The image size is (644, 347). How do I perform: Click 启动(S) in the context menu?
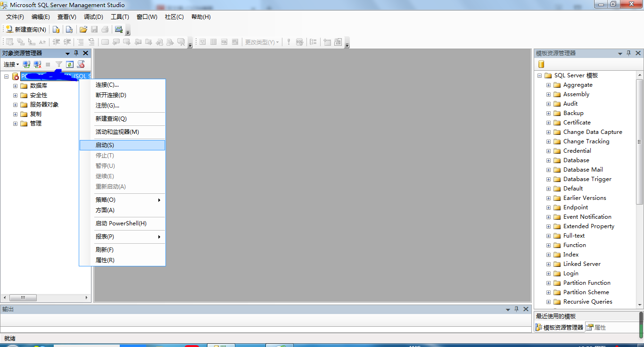click(123, 145)
